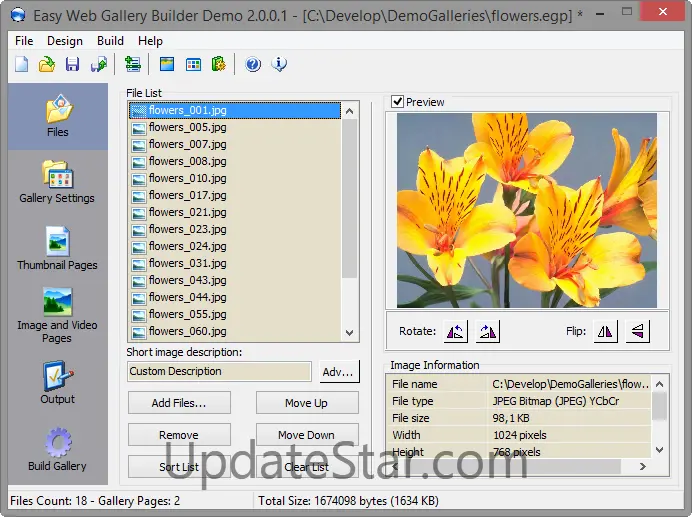The width and height of the screenshot is (692, 517).
Task: Open the help question mark icon
Action: (253, 65)
